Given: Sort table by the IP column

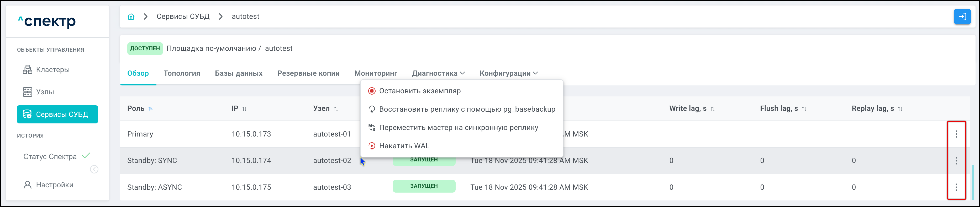Looking at the screenshot, I should pos(244,109).
